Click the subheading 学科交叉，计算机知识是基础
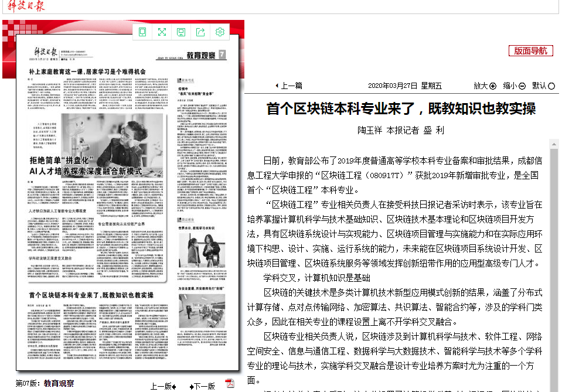The image size is (562, 392). point(317,278)
